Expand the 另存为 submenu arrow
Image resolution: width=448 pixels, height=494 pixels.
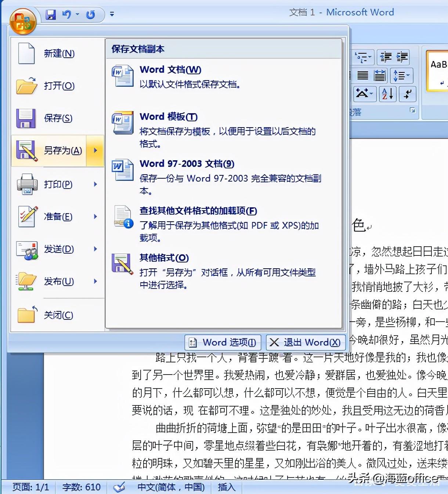[x=95, y=150]
